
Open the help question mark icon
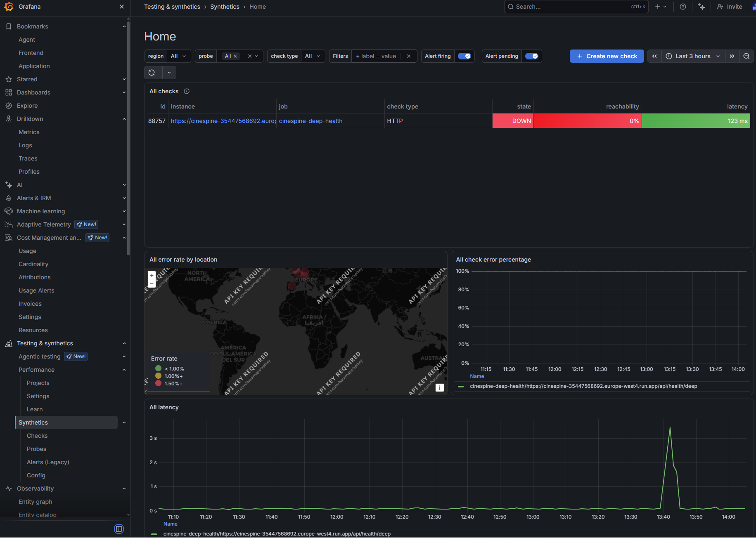click(683, 7)
